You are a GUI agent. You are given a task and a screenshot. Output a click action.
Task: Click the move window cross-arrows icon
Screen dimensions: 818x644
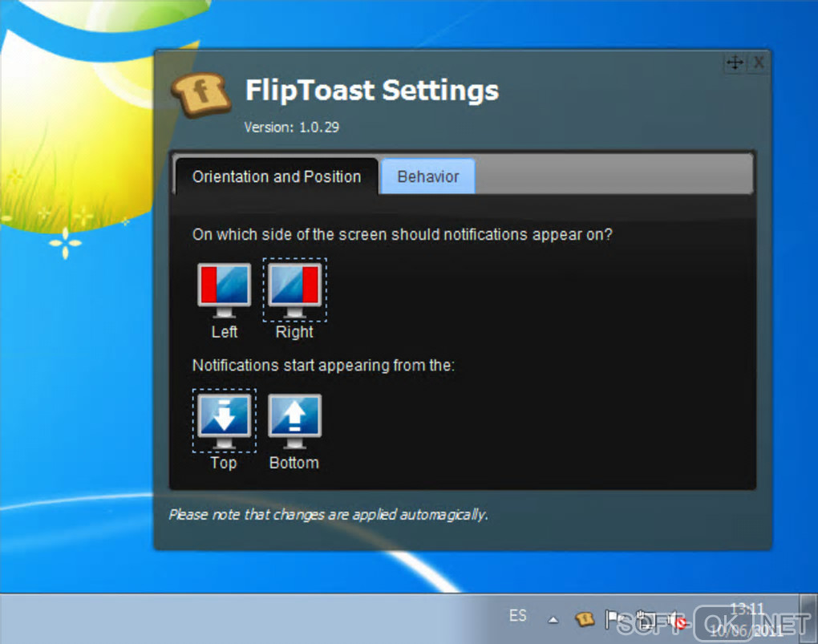[735, 63]
